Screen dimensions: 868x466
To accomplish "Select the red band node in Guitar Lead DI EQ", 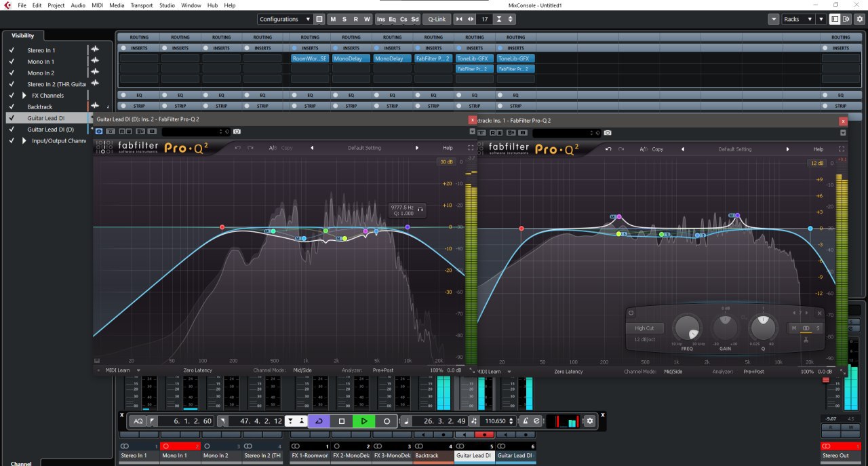I will tap(222, 227).
